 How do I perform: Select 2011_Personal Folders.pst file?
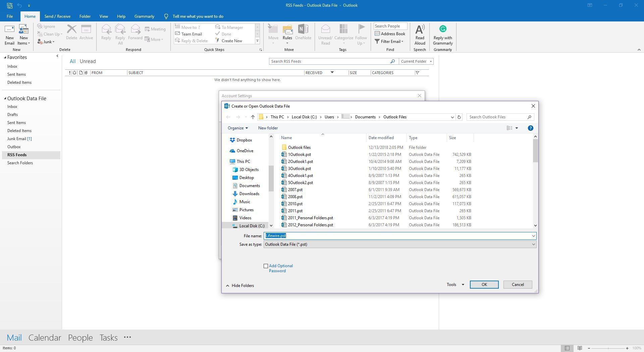[310, 218]
